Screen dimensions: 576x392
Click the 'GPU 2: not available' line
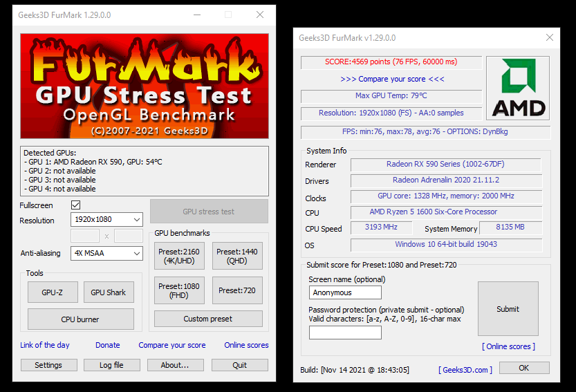pyautogui.click(x=60, y=171)
